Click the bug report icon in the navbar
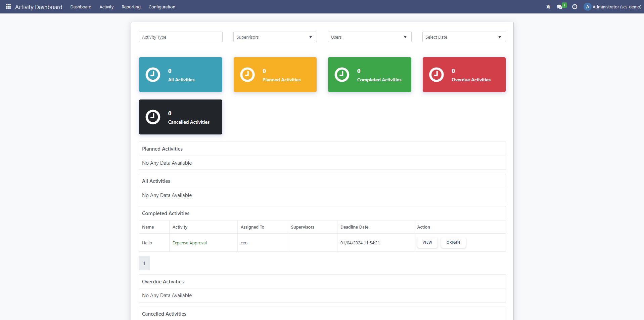The width and height of the screenshot is (644, 320). click(548, 6)
